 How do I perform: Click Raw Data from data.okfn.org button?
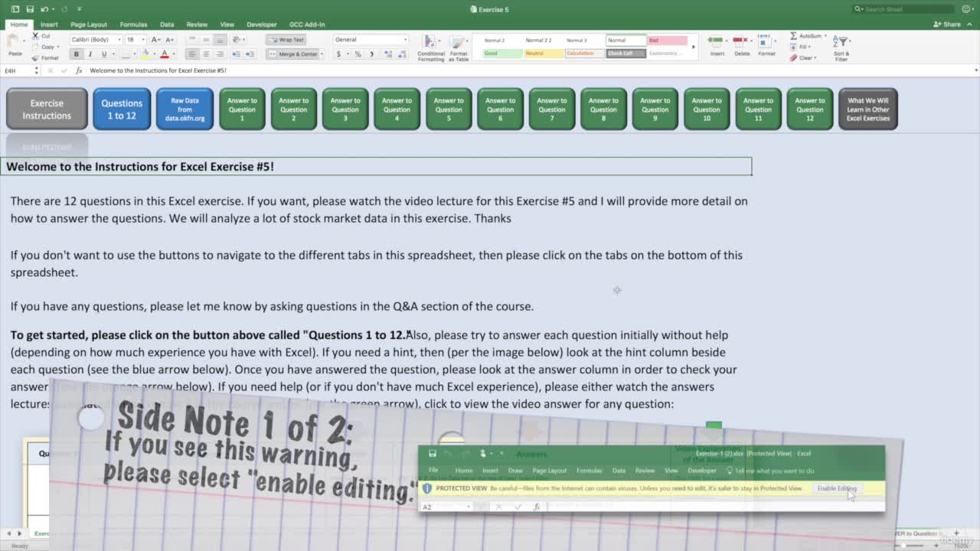click(x=185, y=109)
